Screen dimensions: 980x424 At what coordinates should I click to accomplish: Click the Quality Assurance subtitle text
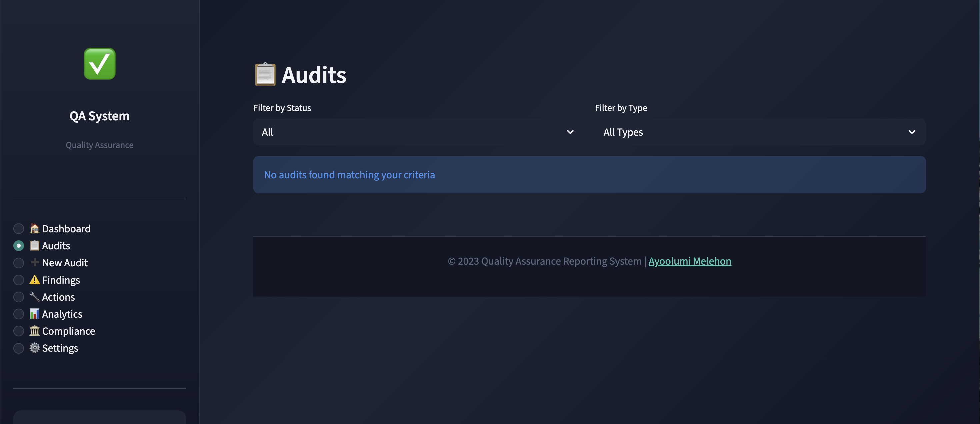coord(100,145)
